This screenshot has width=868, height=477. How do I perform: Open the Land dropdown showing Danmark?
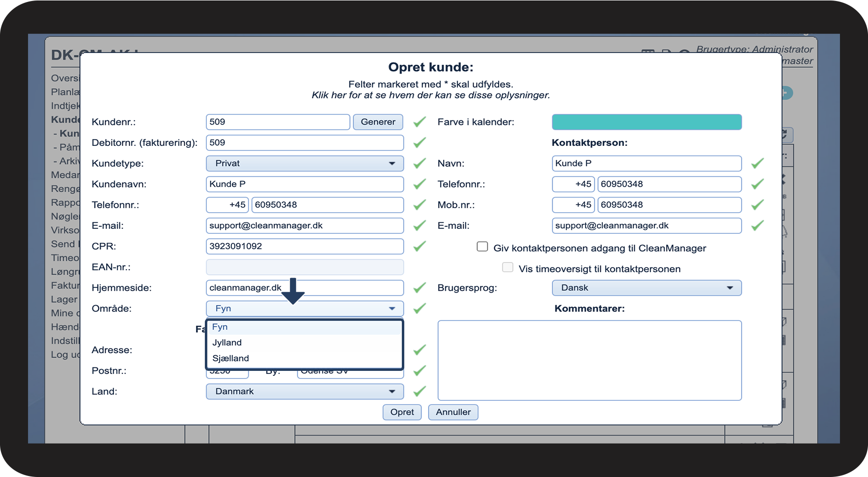pos(305,392)
